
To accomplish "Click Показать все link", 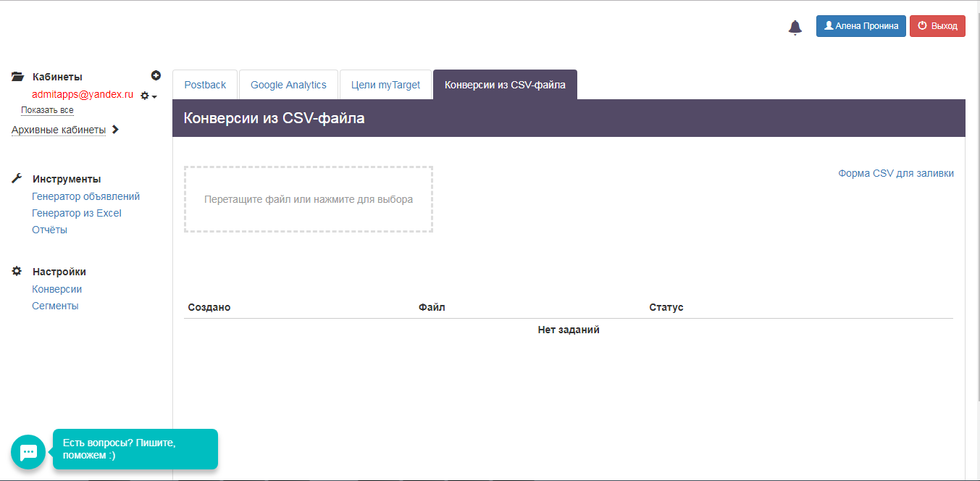I will [x=47, y=110].
